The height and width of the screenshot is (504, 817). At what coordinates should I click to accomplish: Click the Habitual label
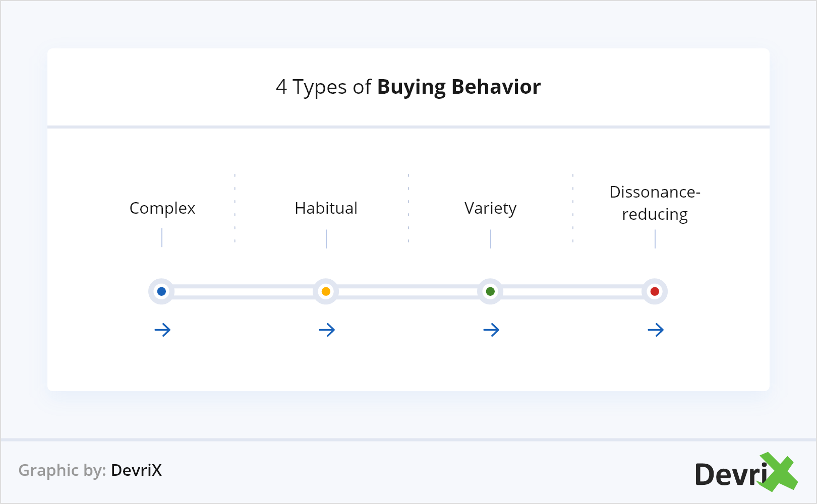pos(326,208)
